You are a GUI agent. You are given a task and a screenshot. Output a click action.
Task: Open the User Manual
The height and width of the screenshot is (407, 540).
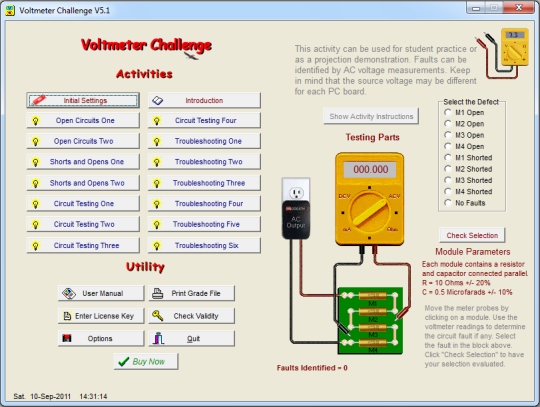click(x=101, y=293)
